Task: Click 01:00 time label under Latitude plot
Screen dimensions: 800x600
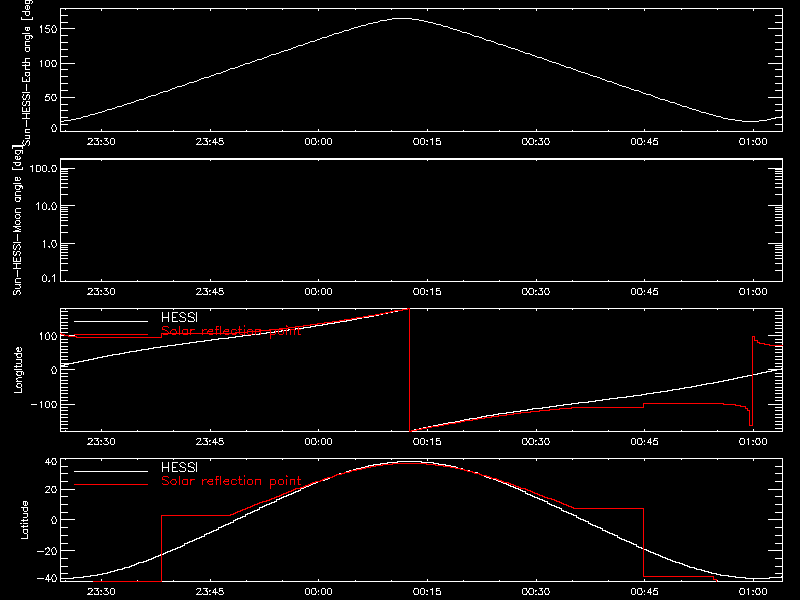Action: coord(753,592)
